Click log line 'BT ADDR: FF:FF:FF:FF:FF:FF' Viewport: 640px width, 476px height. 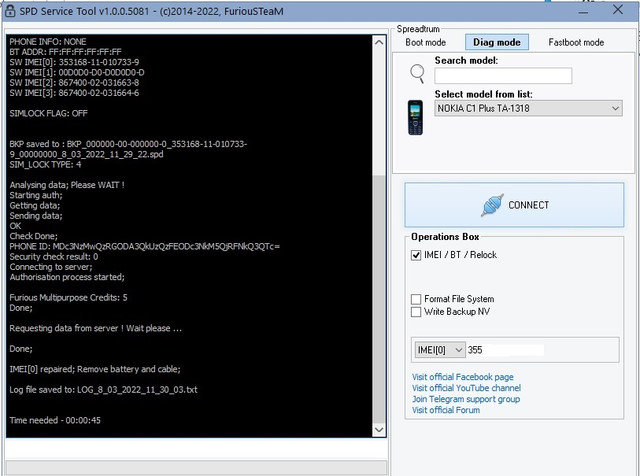[65, 52]
